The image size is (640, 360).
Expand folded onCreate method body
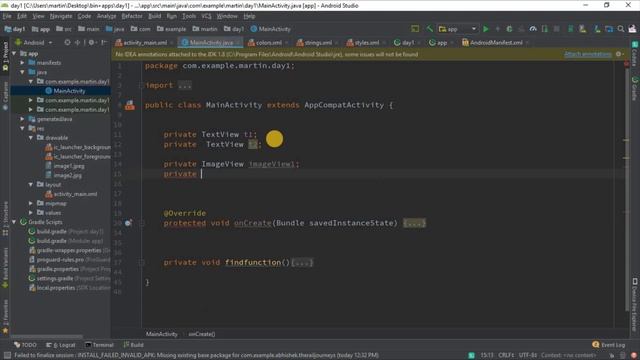(414, 223)
